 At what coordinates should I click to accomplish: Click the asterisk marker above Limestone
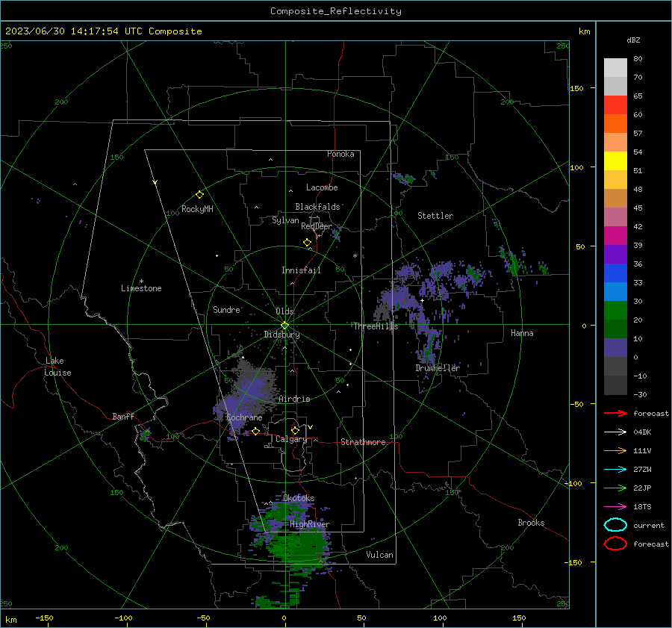(x=141, y=282)
